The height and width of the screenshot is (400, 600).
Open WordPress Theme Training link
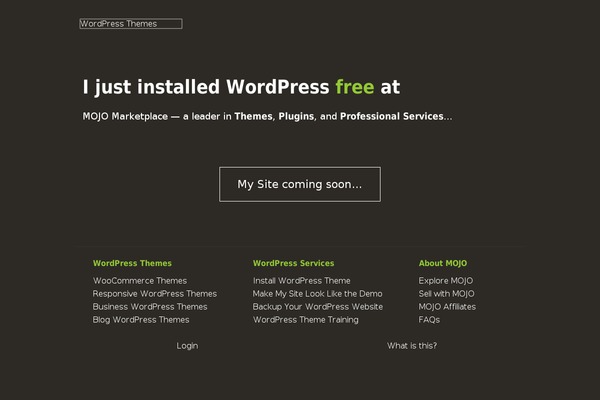[x=306, y=320]
